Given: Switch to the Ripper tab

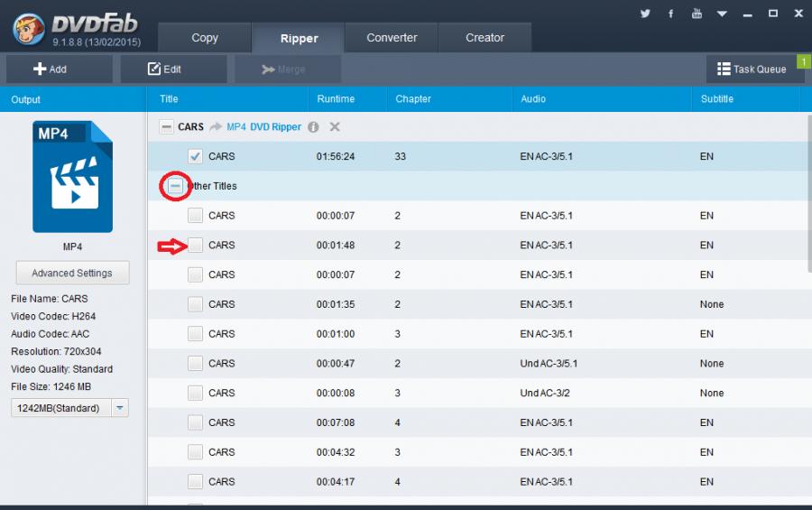Looking at the screenshot, I should pos(299,38).
